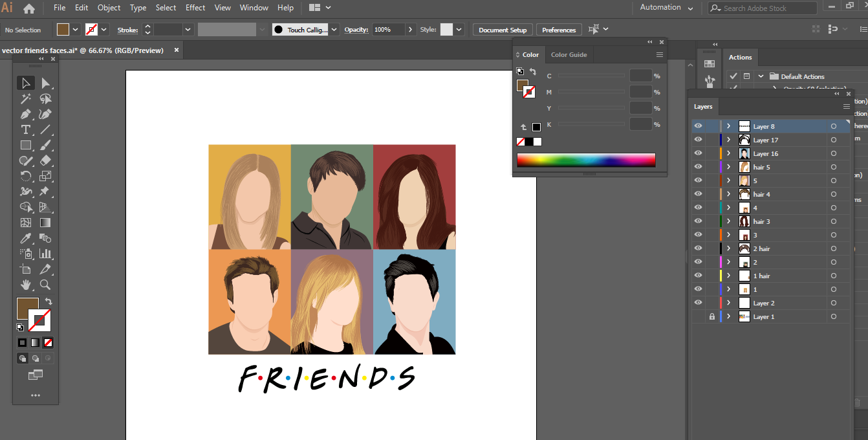Select the Gradient tool
Screen dimensions: 868x440
45,223
